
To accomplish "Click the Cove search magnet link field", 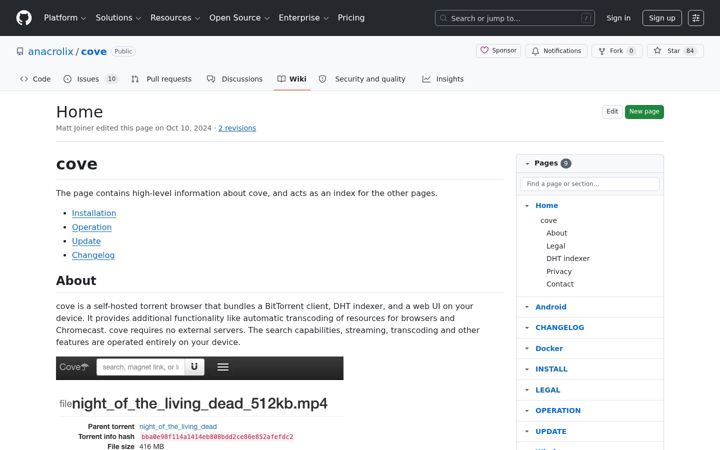I will coord(141,367).
